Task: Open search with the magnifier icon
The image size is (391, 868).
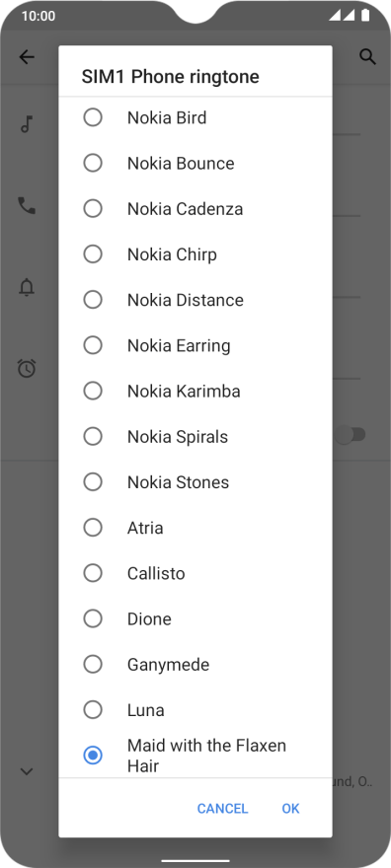Action: click(x=367, y=56)
